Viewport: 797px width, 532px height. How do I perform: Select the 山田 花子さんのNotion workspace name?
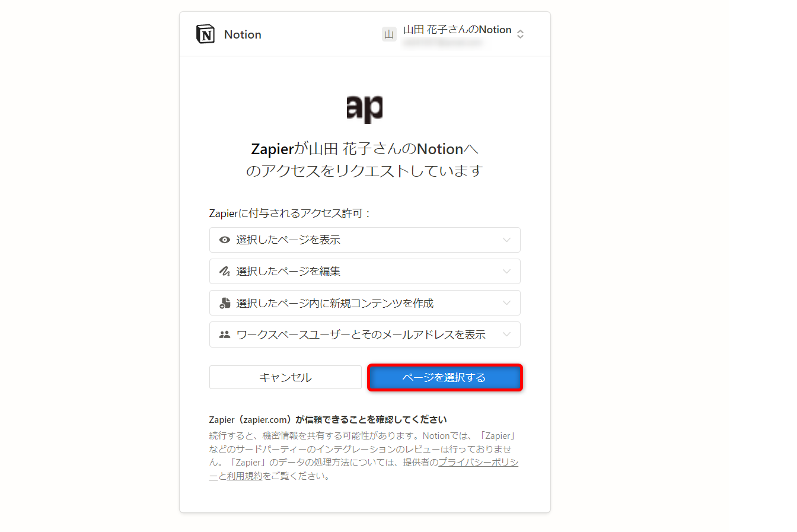457,30
